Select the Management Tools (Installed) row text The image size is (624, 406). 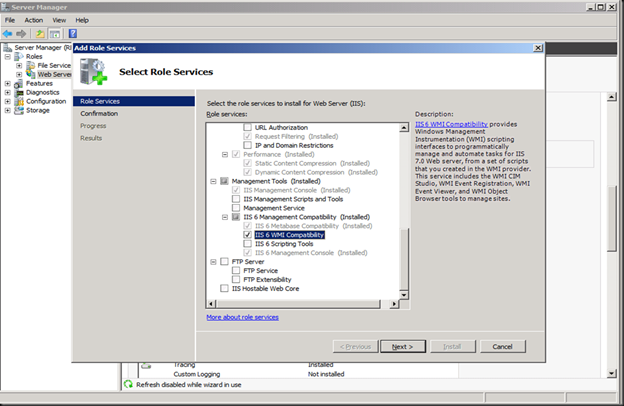[276, 181]
